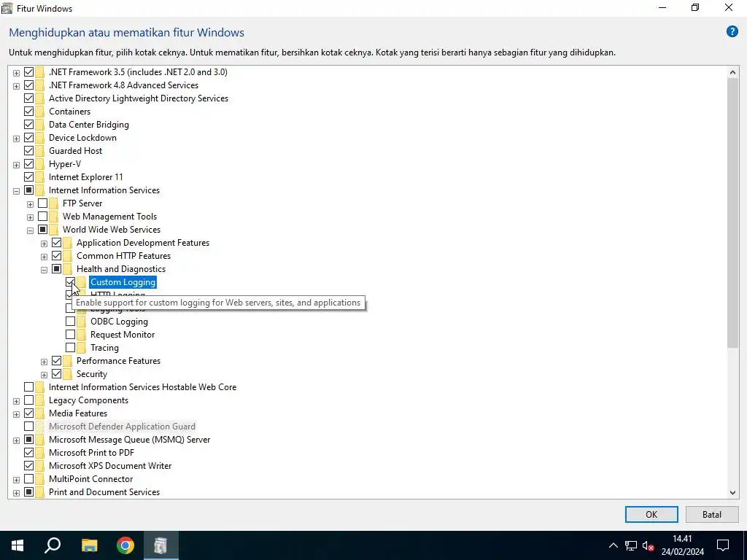
Task: Uncheck Microsoft Print to PDF checkbox
Action: (x=28, y=453)
